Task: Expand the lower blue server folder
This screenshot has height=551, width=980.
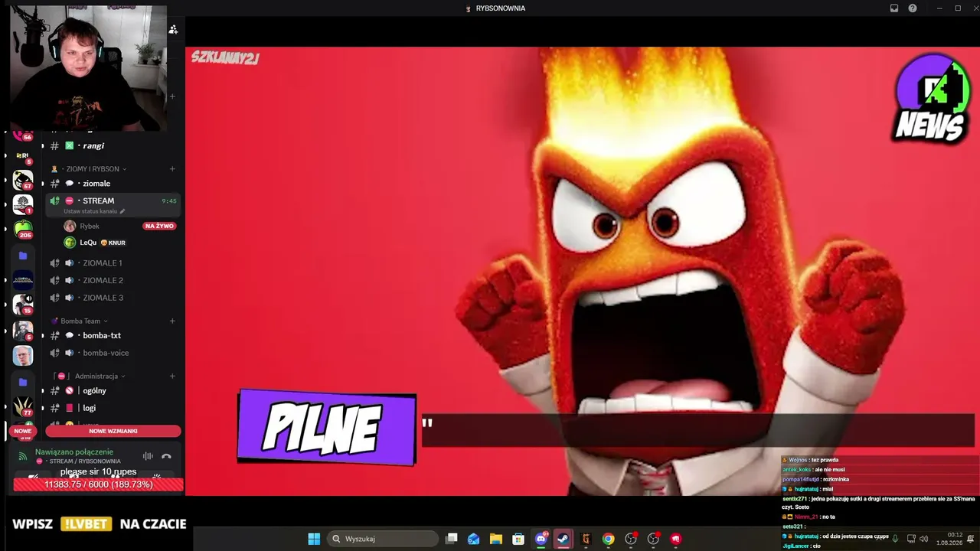Action: [x=23, y=382]
